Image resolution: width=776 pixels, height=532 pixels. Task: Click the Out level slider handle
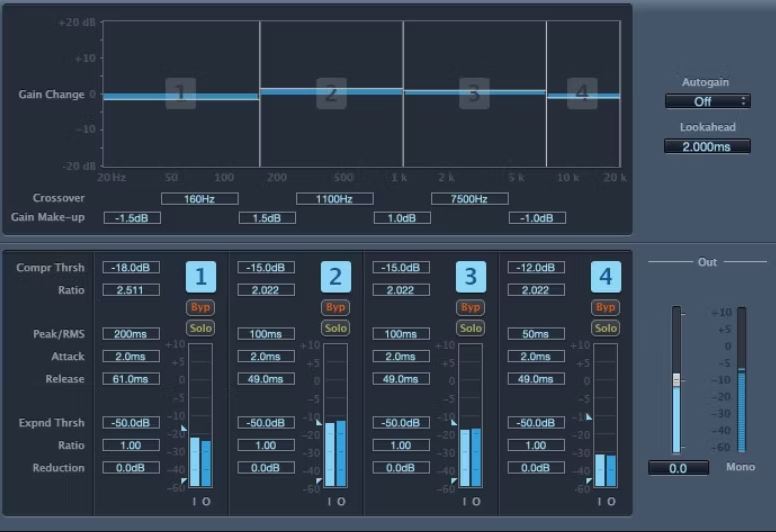click(x=677, y=380)
